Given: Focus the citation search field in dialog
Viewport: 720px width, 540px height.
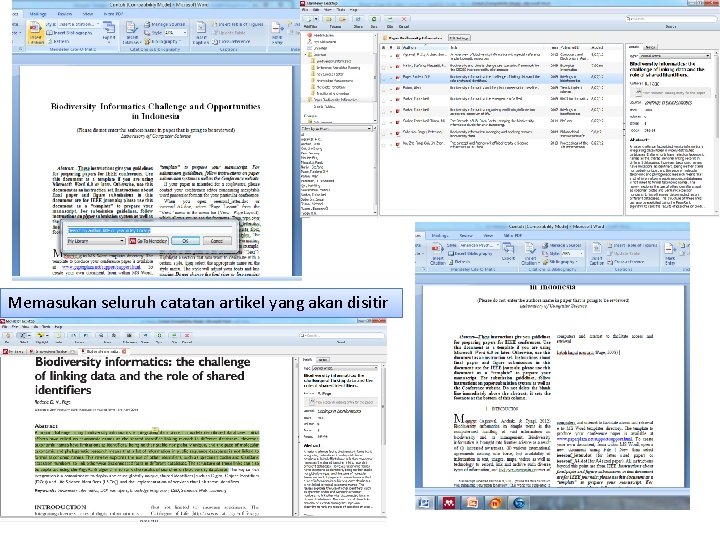Looking at the screenshot, I should (x=150, y=231).
